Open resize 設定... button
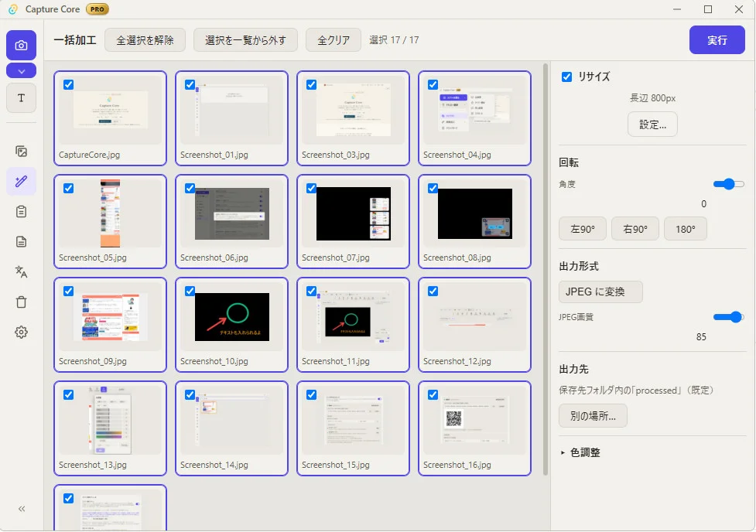The image size is (756, 532). tap(652, 124)
